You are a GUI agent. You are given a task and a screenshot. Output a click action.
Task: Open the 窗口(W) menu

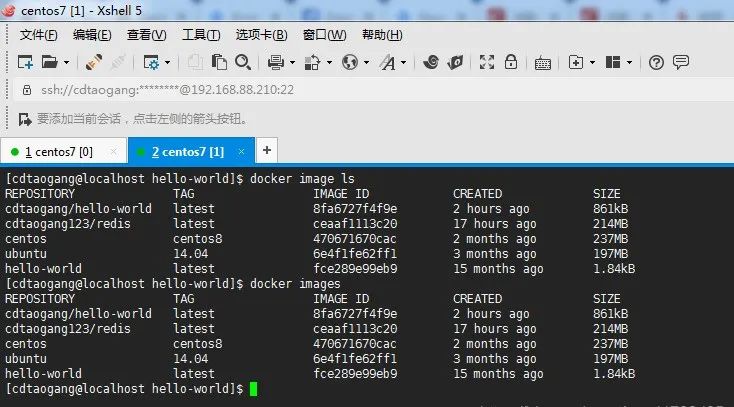pos(324,35)
